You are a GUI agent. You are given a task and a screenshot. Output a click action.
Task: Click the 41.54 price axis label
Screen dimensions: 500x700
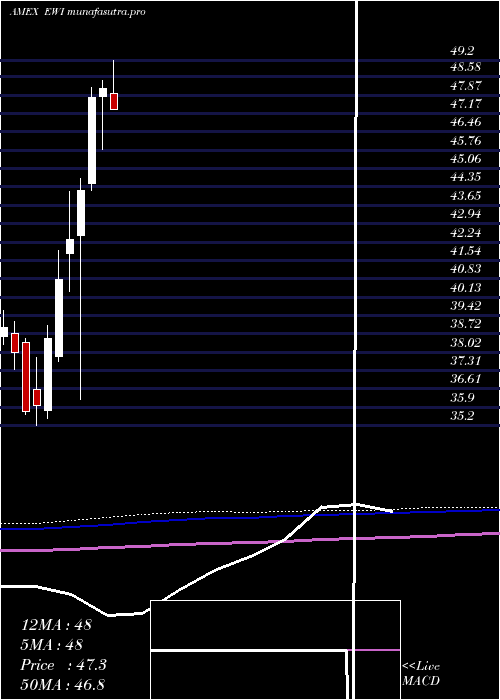coord(465,251)
